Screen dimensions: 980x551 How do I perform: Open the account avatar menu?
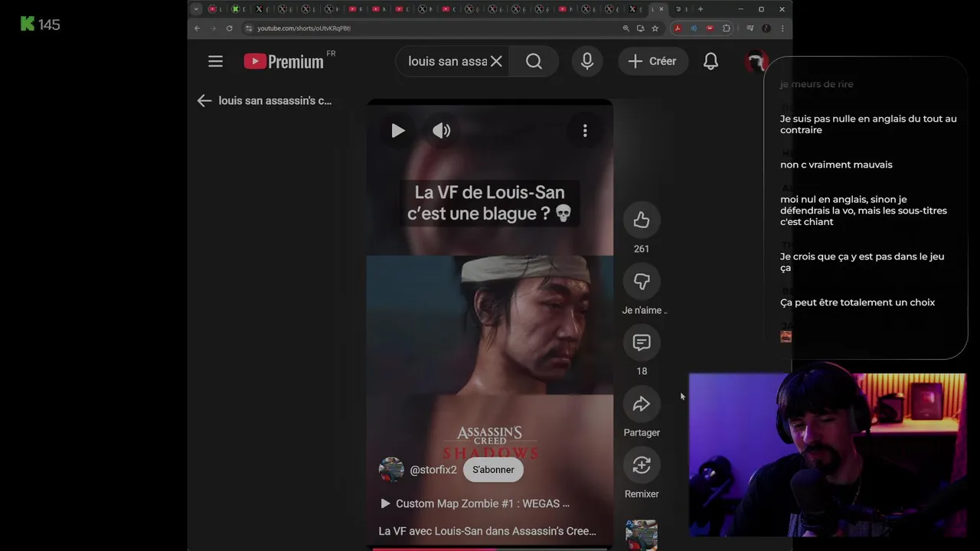(756, 61)
